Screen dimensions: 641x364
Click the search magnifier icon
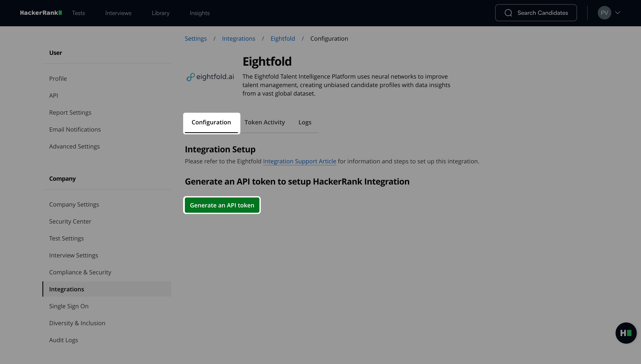point(508,13)
